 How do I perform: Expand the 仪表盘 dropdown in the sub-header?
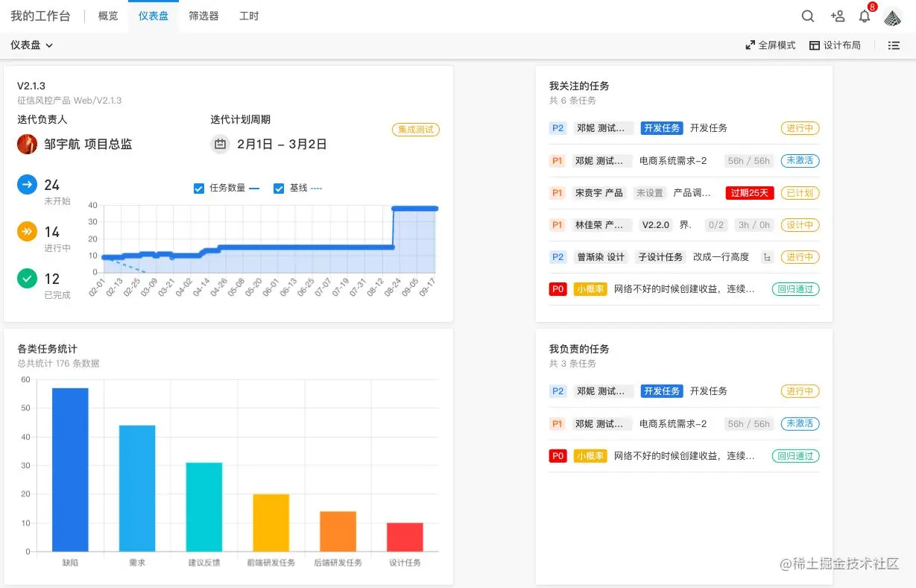[x=32, y=45]
